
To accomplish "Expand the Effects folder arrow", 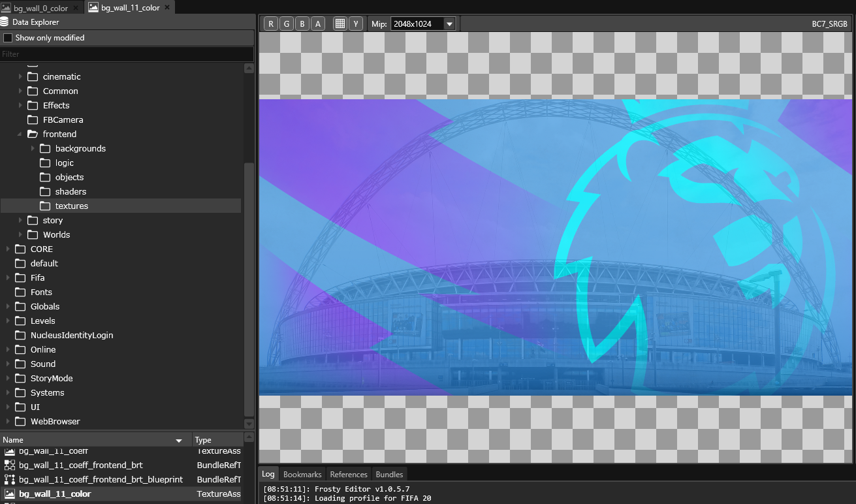I will [x=20, y=105].
